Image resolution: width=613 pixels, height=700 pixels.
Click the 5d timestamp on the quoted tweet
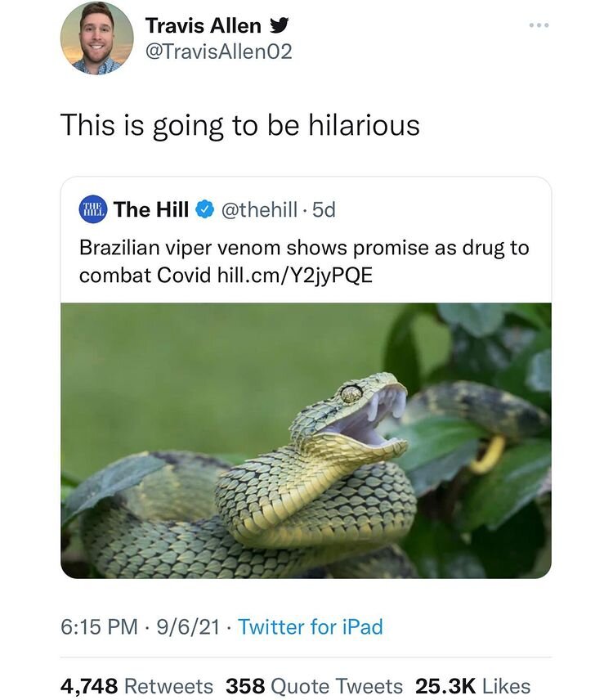(324, 209)
